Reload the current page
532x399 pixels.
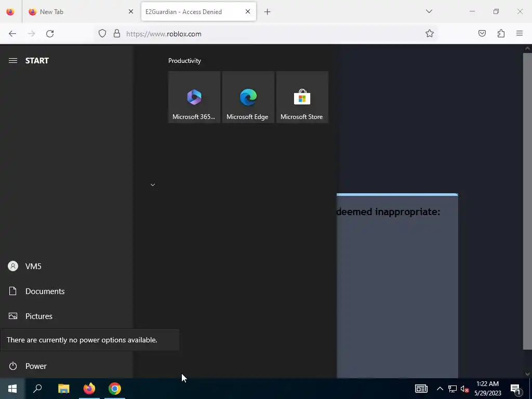(50, 34)
